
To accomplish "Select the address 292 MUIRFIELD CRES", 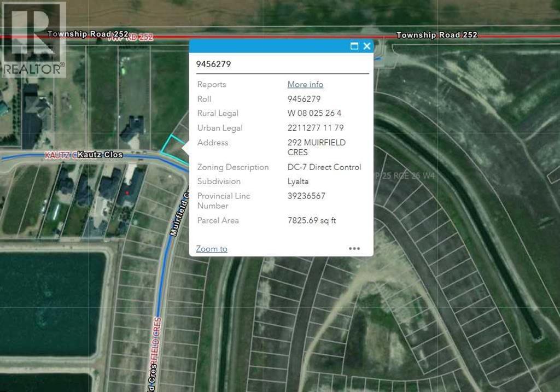I will tap(317, 147).
